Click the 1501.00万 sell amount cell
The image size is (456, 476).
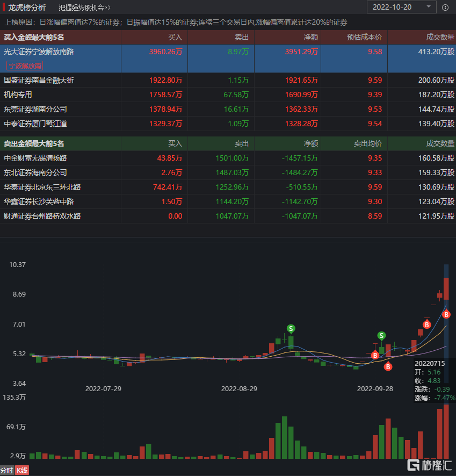pyautogui.click(x=232, y=158)
